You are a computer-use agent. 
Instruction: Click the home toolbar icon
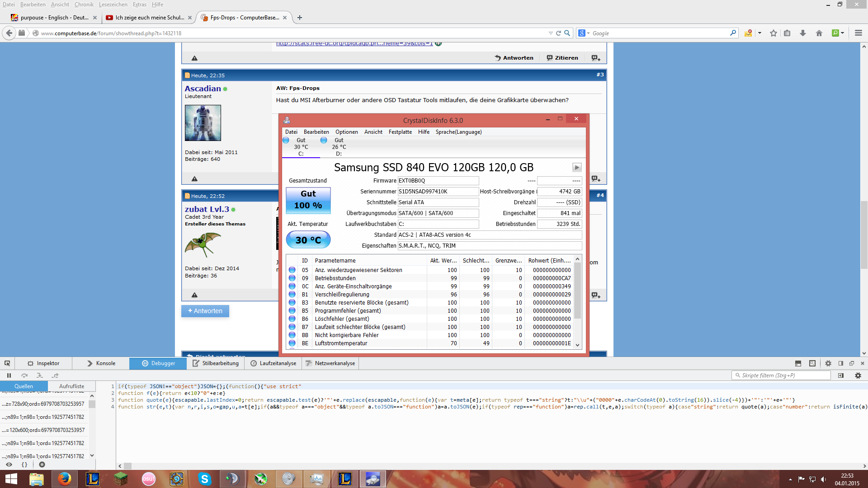click(819, 33)
